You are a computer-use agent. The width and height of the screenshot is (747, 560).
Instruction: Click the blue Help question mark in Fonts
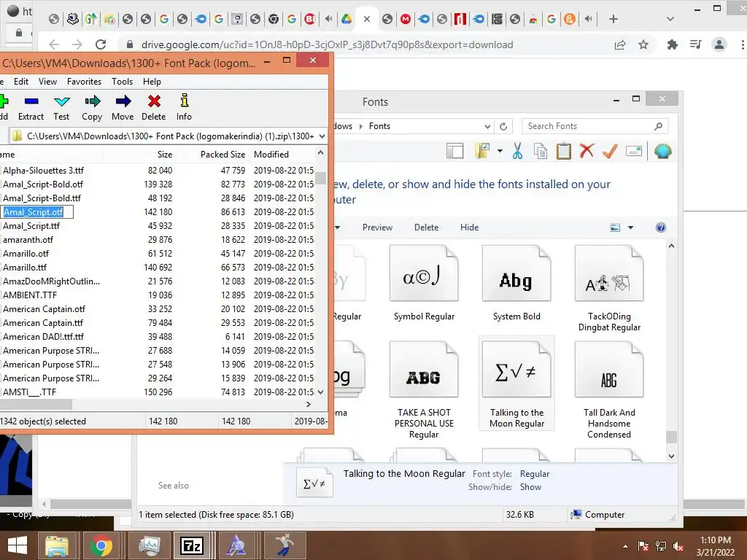661,227
